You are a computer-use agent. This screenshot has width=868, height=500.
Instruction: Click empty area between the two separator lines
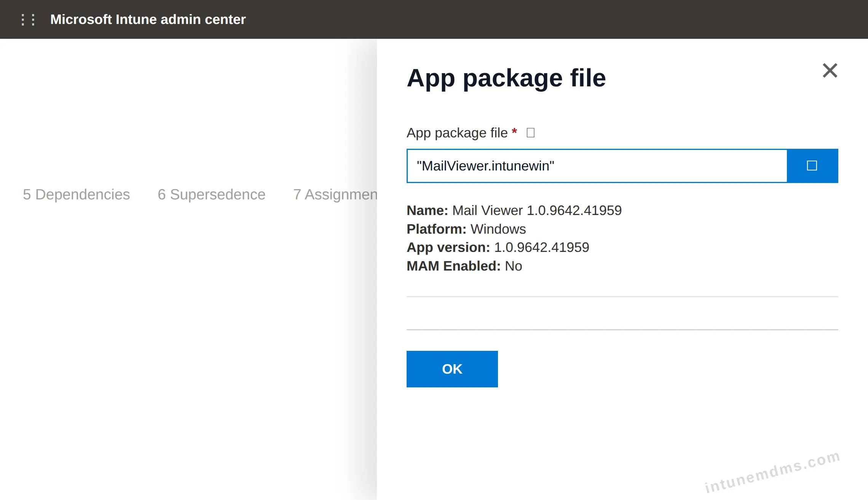[x=622, y=313]
